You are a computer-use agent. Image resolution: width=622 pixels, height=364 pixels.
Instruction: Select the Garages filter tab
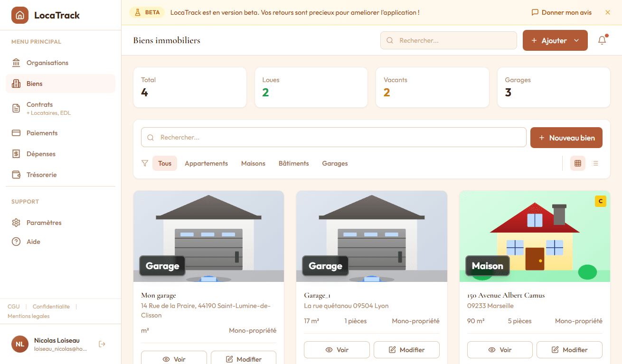point(335,163)
